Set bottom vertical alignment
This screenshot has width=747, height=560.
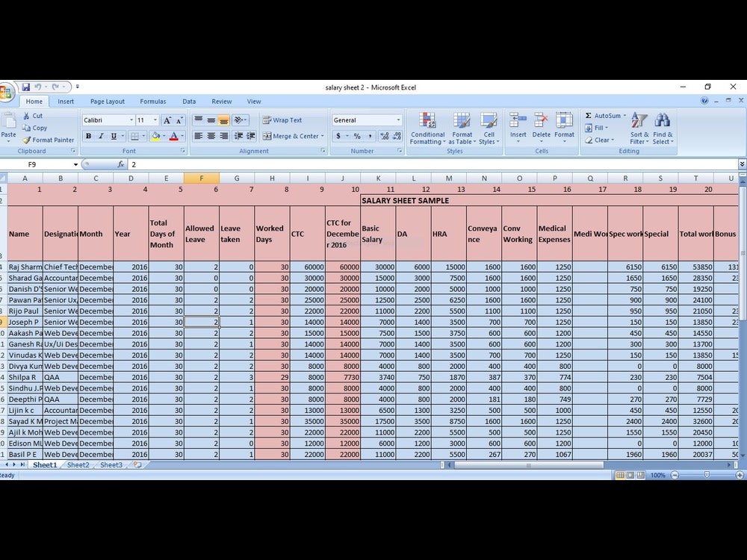click(x=223, y=120)
